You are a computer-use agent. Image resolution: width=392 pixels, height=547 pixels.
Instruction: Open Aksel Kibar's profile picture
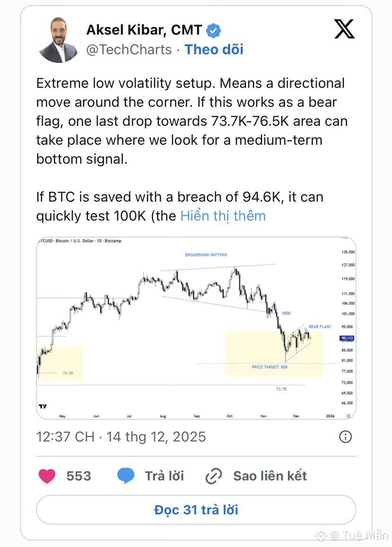click(x=59, y=40)
